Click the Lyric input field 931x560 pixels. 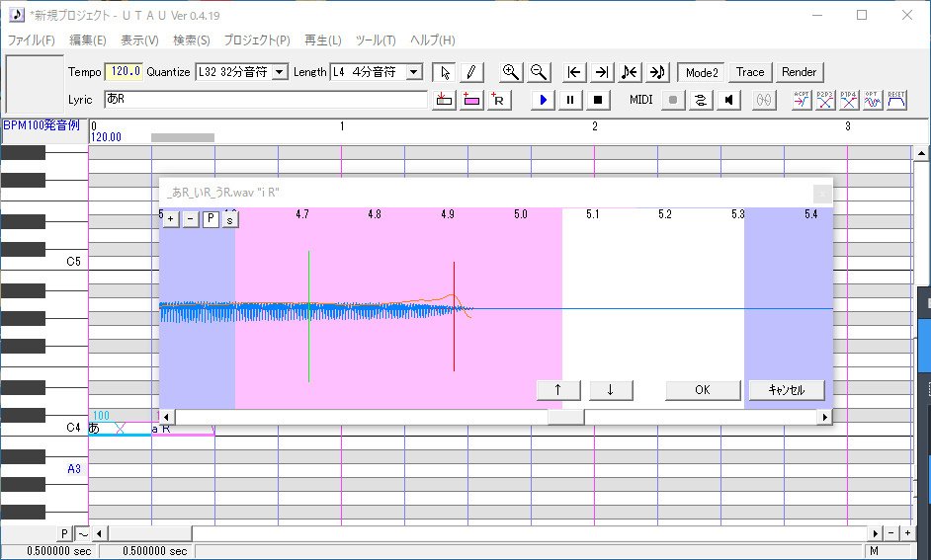(x=266, y=99)
